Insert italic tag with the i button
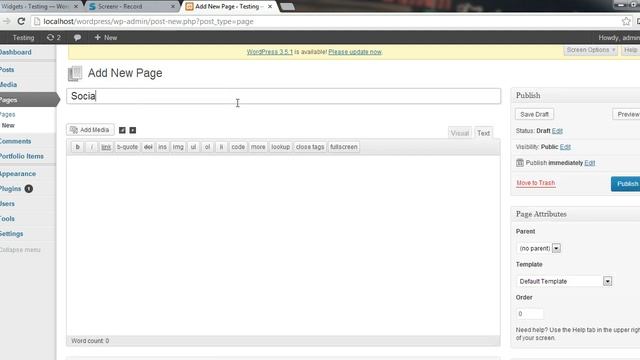Image resolution: width=640 pixels, height=360 pixels. tap(91, 147)
